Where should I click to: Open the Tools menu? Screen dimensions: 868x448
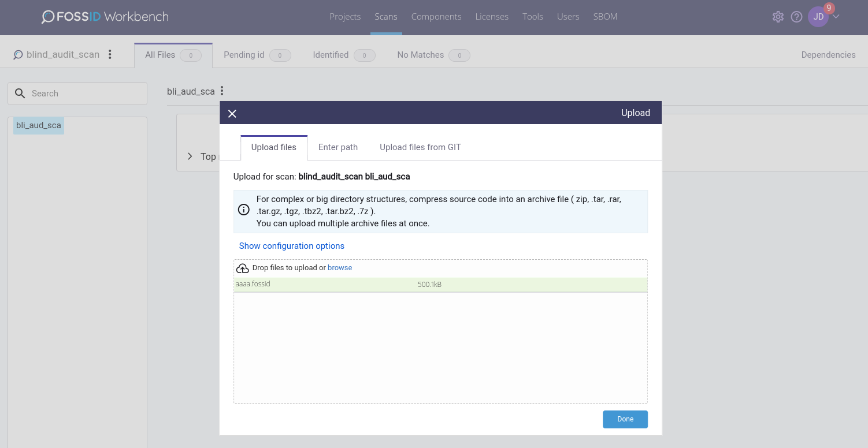click(x=533, y=17)
